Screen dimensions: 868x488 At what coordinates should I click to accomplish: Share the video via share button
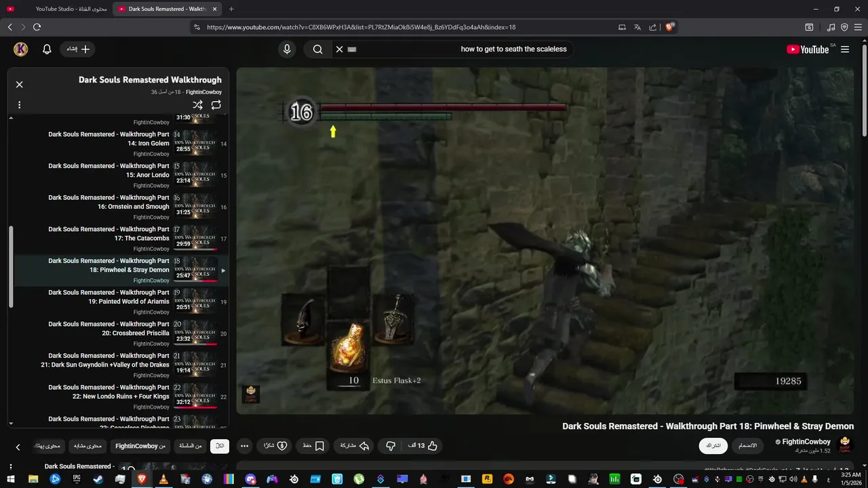pyautogui.click(x=355, y=446)
